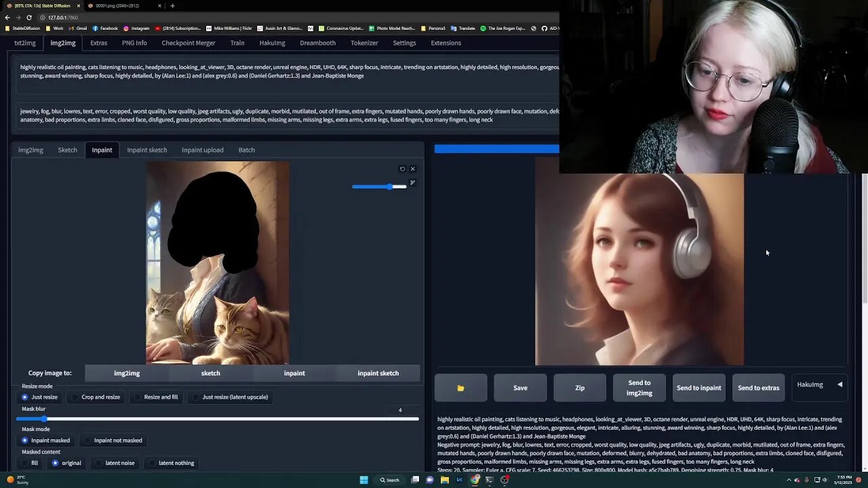Open the Persona5 bookmark
868x488 pixels.
(433, 28)
